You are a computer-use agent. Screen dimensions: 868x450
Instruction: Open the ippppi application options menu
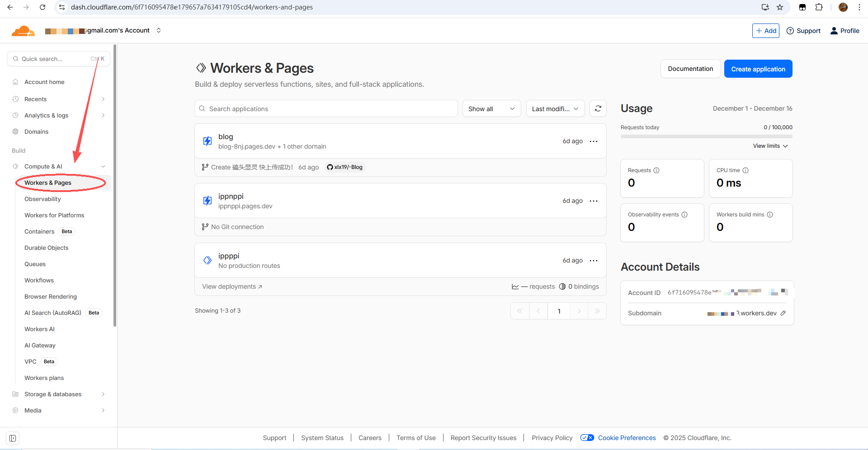point(594,261)
